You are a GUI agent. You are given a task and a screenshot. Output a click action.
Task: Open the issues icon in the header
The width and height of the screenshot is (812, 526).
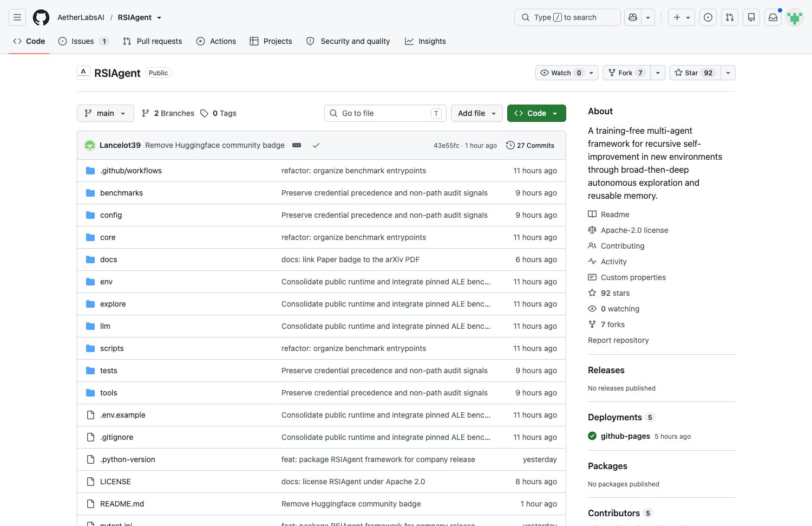(708, 17)
